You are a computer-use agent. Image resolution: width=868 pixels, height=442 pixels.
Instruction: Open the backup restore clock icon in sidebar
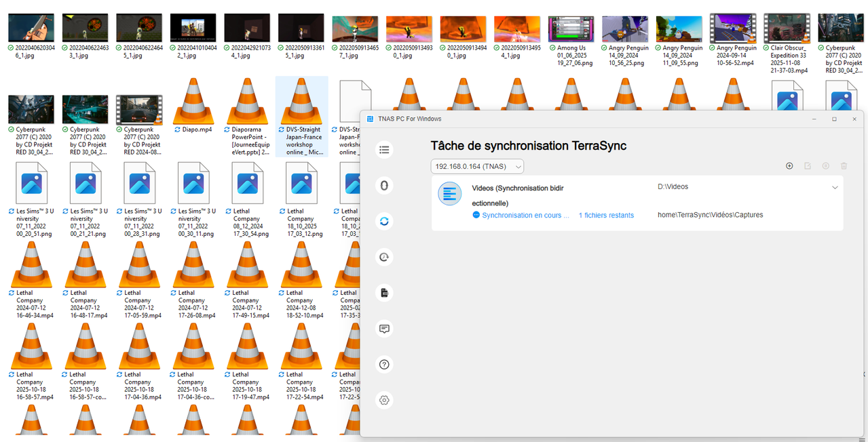[385, 257]
